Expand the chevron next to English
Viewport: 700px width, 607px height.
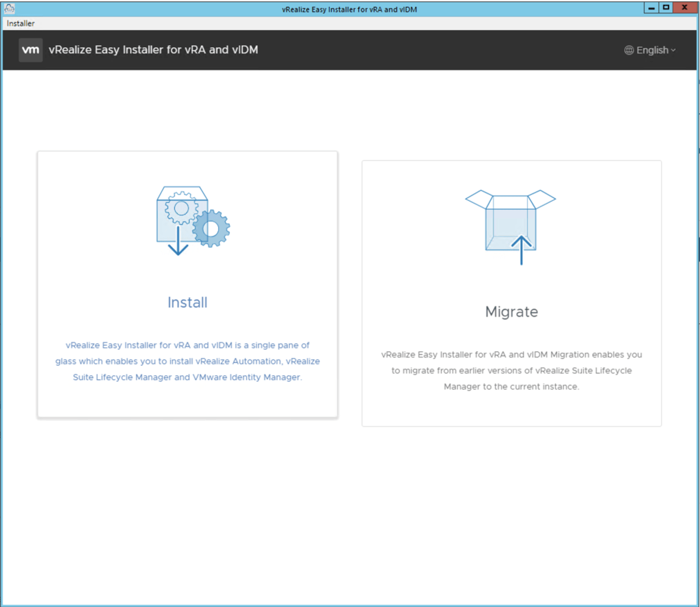click(x=673, y=50)
